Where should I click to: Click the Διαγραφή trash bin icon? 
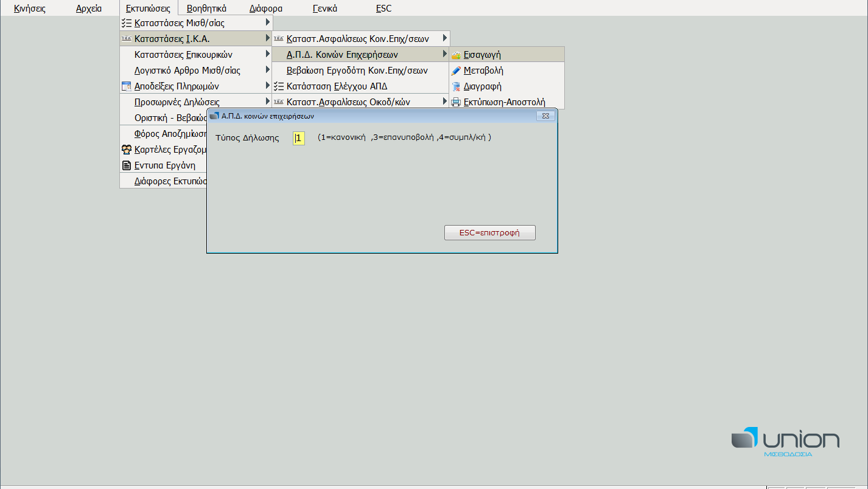[x=456, y=86]
